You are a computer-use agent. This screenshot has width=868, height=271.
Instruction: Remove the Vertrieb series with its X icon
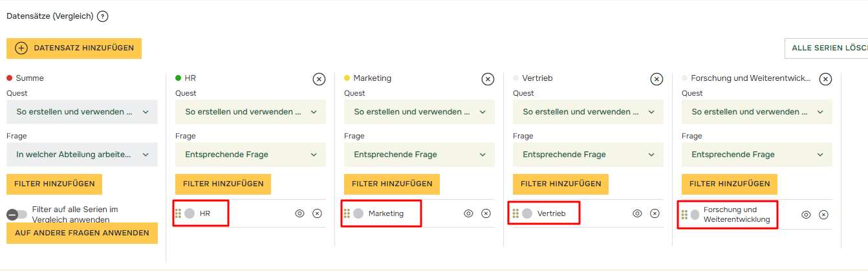[656, 79]
